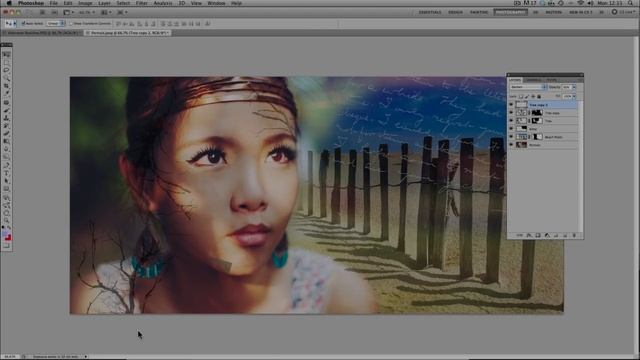640x360 pixels.
Task: Toggle the Lock all padlock button
Action: pyautogui.click(x=539, y=96)
